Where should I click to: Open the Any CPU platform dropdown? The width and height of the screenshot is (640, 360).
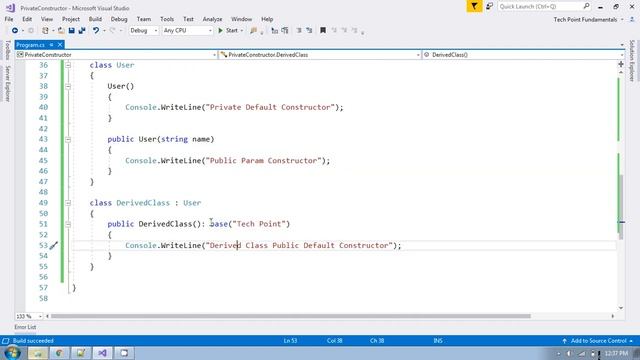click(x=187, y=30)
